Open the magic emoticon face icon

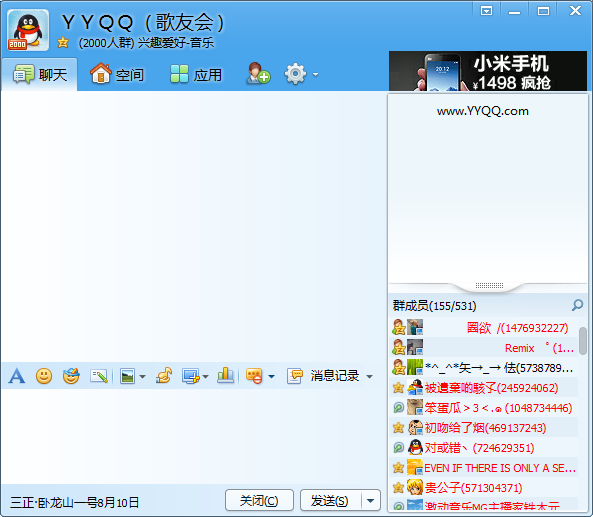tap(71, 376)
